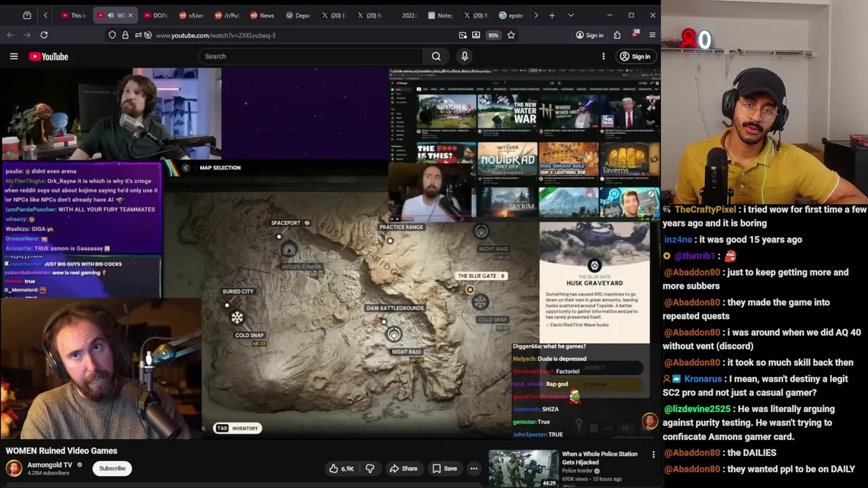868x488 pixels.
Task: Switch to the 'This is' YouTube tab
Action: pos(73,15)
